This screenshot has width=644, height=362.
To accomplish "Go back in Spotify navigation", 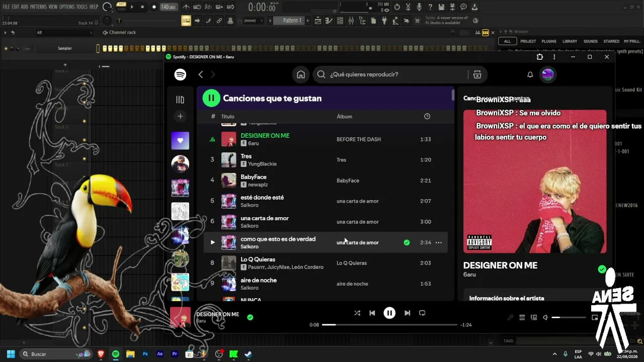I will pyautogui.click(x=201, y=74).
